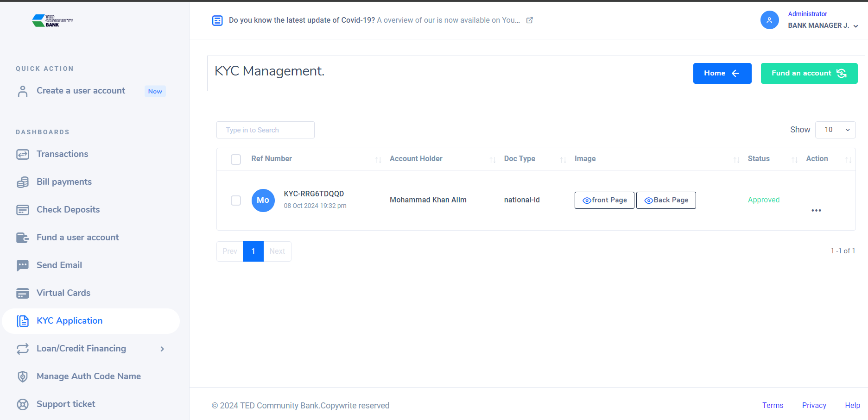
Task: Tick the select-all checkbox in table header
Action: click(236, 159)
